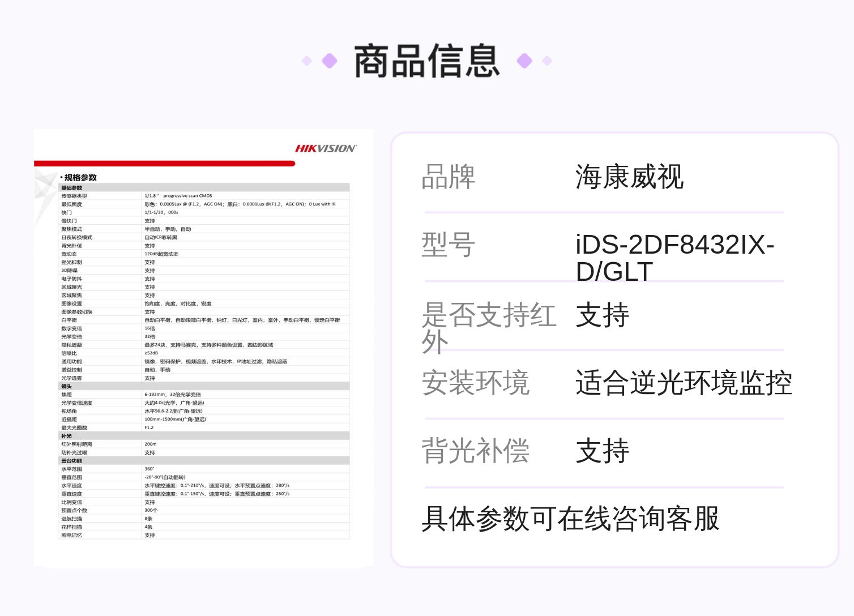Click the '增益控制' row label

tap(72, 370)
